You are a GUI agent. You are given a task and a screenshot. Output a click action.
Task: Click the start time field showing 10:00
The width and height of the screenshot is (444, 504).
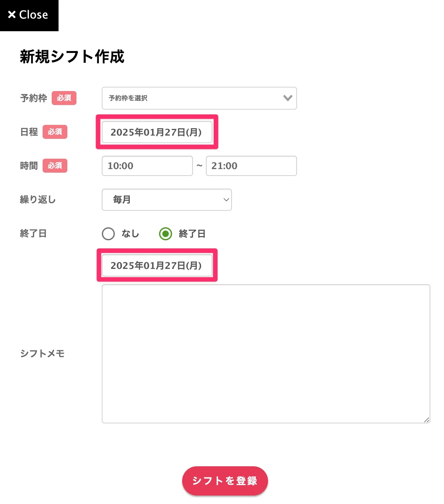[x=147, y=166]
